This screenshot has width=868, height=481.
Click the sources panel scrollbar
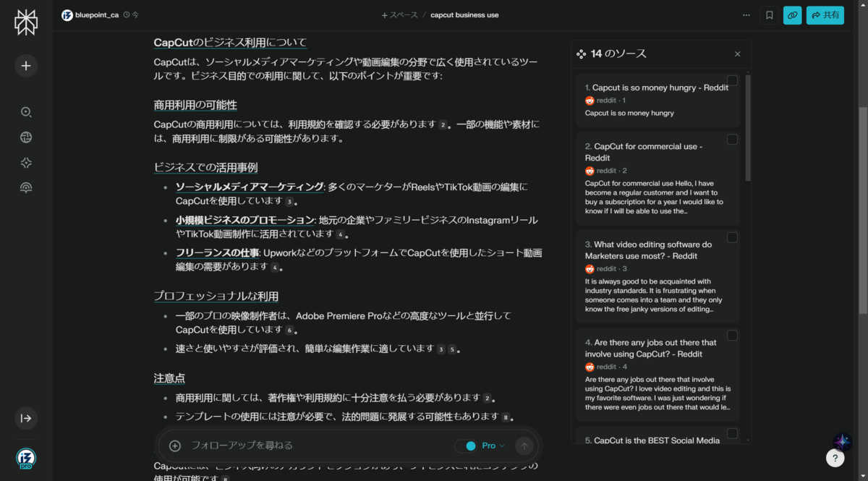click(x=748, y=127)
